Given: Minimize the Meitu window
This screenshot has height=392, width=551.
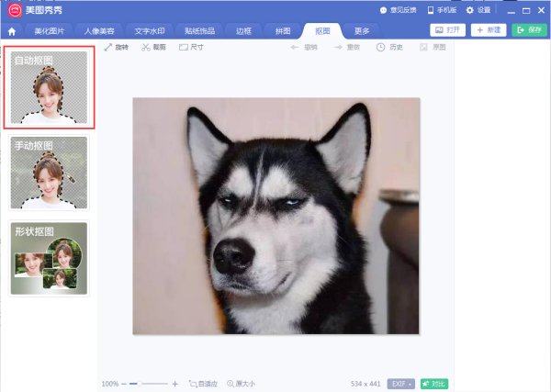Looking at the screenshot, I should tap(512, 11).
